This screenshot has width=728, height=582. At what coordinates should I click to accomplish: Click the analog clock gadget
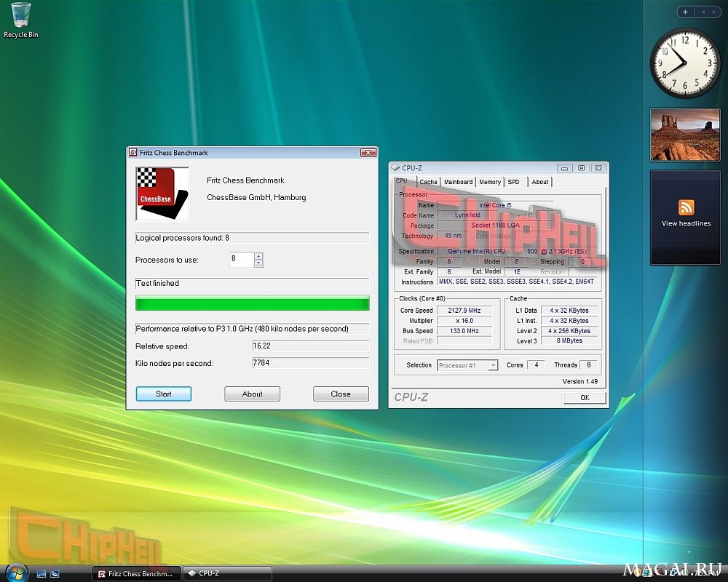[x=685, y=63]
